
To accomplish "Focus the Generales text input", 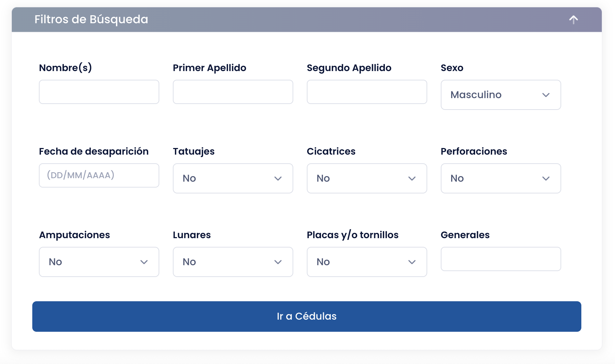I will point(500,259).
